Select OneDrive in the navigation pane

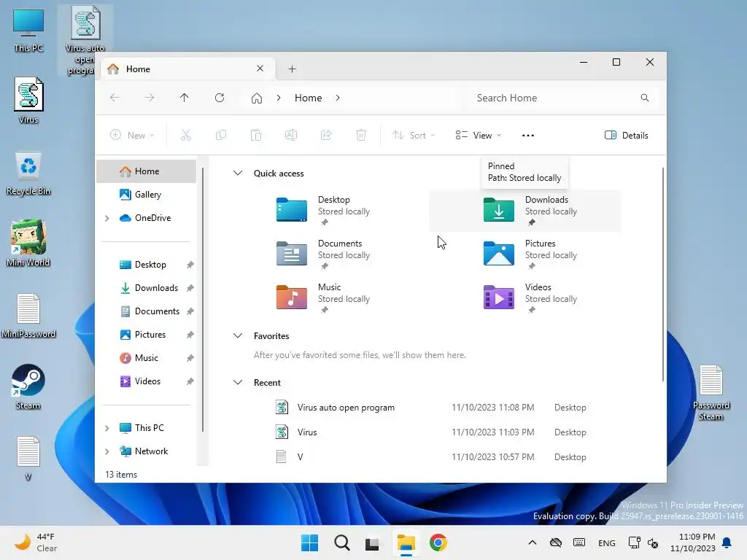pos(146,218)
